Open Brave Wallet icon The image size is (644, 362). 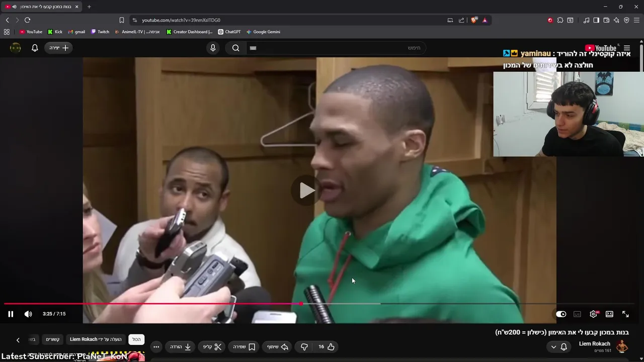pyautogui.click(x=606, y=20)
